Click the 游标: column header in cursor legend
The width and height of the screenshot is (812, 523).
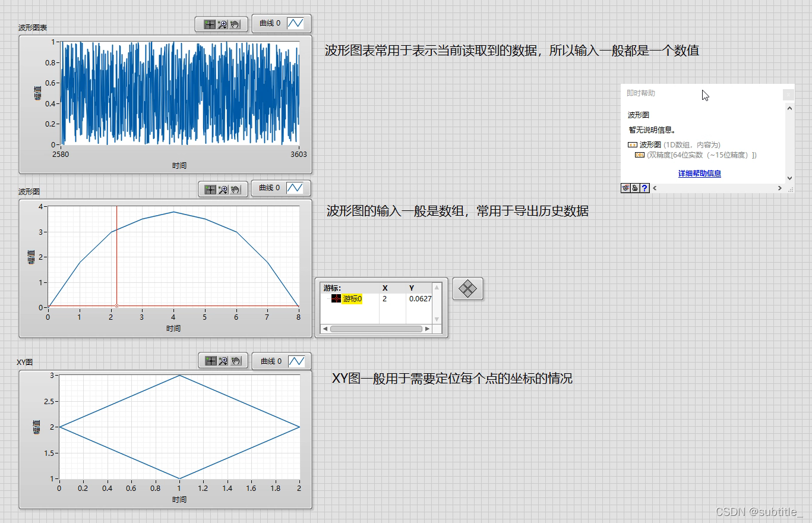332,288
